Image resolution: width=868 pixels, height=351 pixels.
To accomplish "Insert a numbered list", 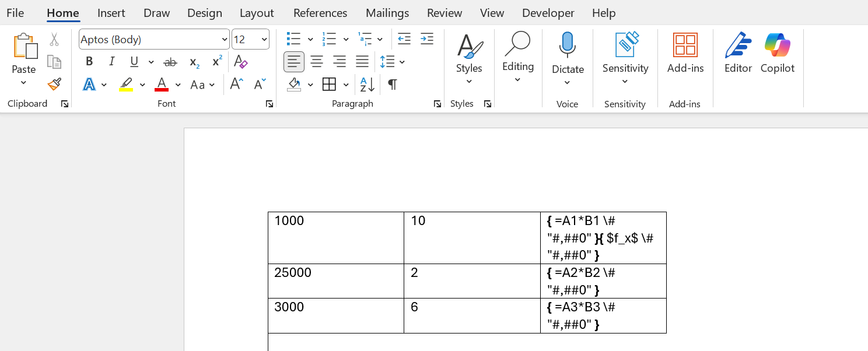I will coord(329,39).
